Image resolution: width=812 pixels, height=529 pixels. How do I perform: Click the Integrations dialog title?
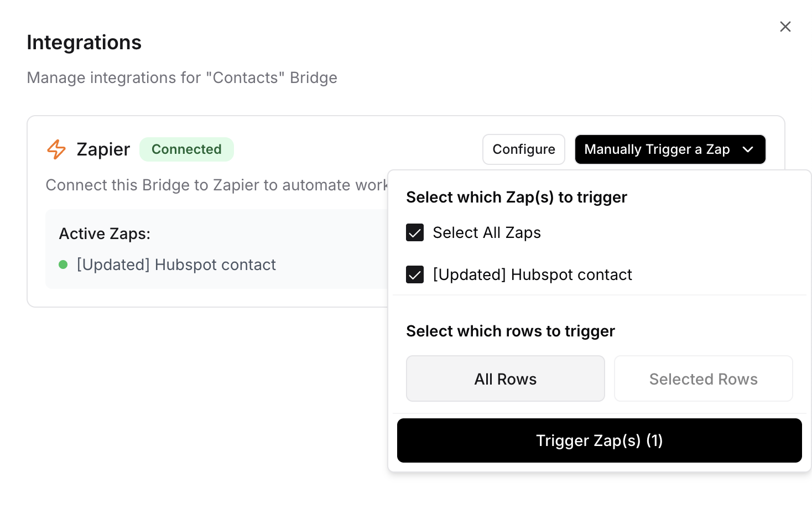[x=84, y=42]
